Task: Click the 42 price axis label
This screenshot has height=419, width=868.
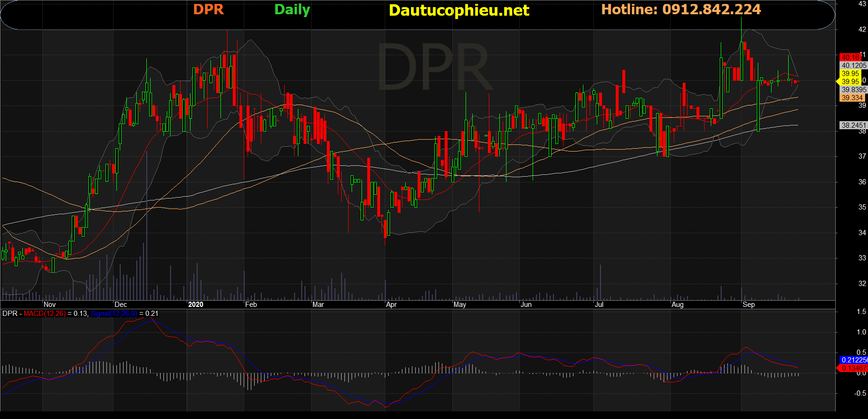Action: coord(862,29)
